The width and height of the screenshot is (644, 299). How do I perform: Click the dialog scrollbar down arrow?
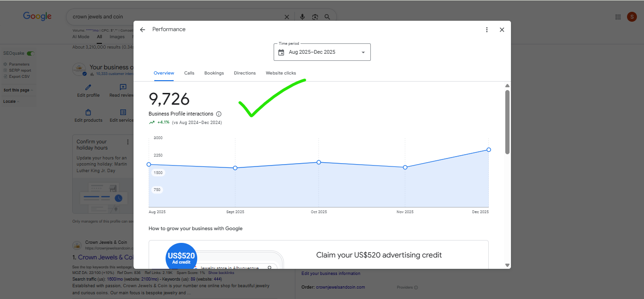pos(507,265)
